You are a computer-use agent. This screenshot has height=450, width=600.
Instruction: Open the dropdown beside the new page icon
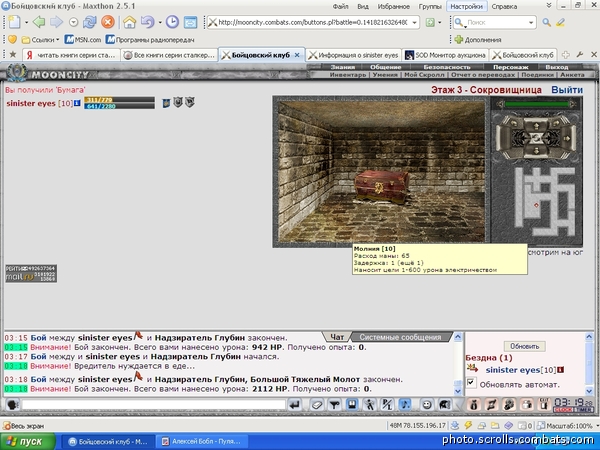(26, 23)
